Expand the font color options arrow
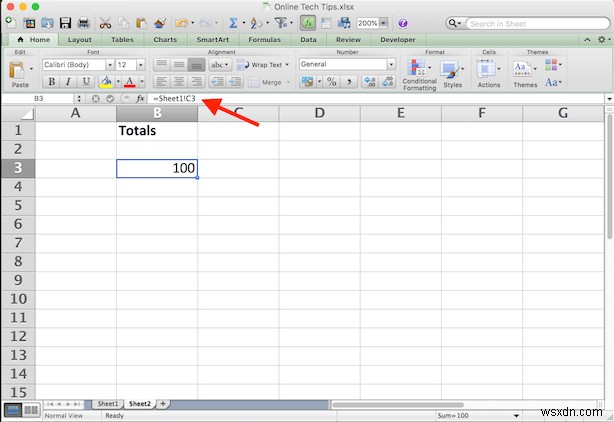The height and width of the screenshot is (422, 614). click(142, 81)
